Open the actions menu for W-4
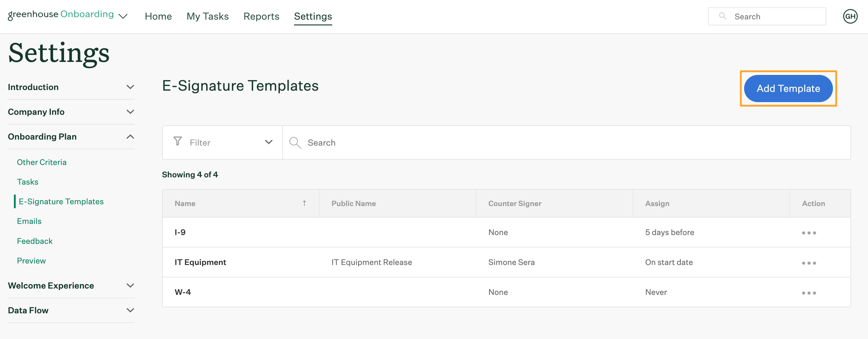Image resolution: width=868 pixels, height=339 pixels. 809,293
